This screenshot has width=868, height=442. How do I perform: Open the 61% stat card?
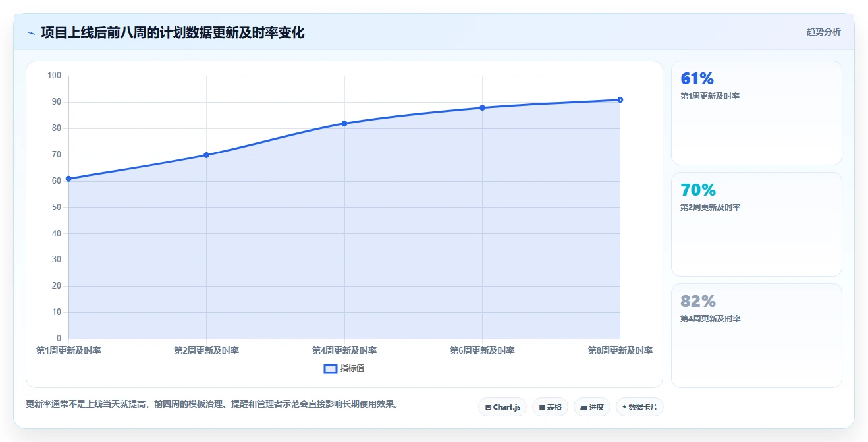coord(756,113)
